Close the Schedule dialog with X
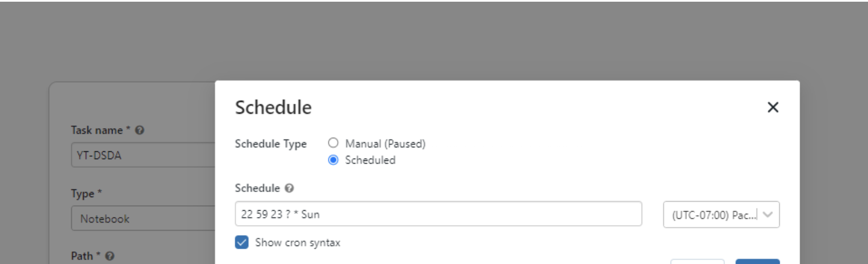 click(x=772, y=108)
